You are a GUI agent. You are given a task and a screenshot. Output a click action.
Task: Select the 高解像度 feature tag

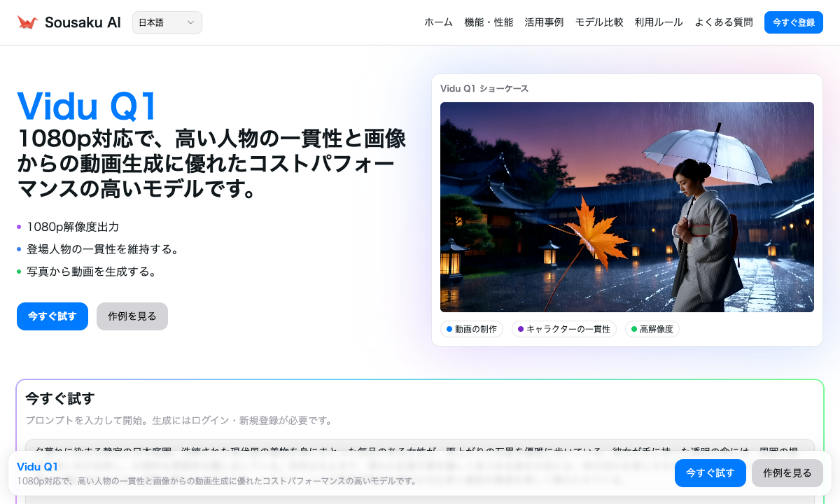point(652,329)
